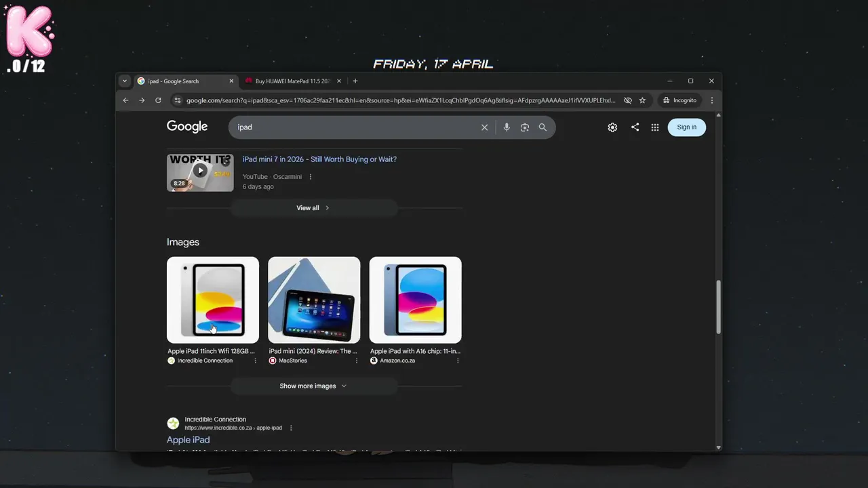Open a new tab with plus button
Image resolution: width=868 pixels, height=488 pixels.
pos(355,81)
